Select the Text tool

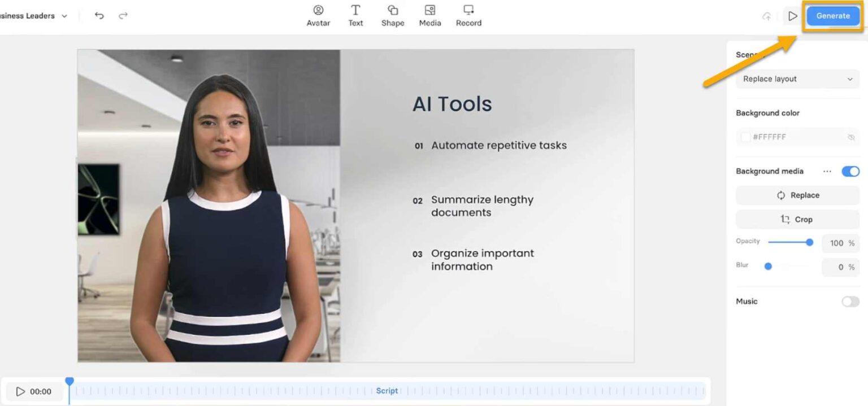pos(355,16)
